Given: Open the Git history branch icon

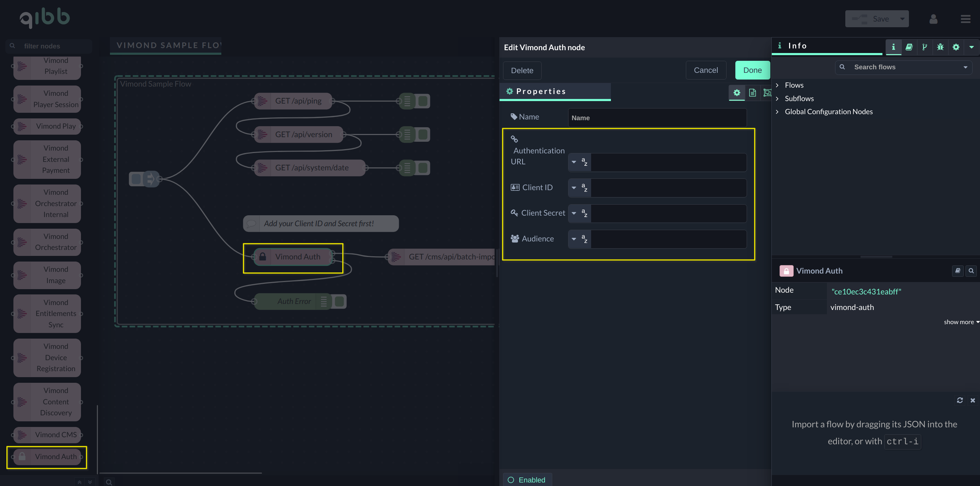Looking at the screenshot, I should coord(924,47).
